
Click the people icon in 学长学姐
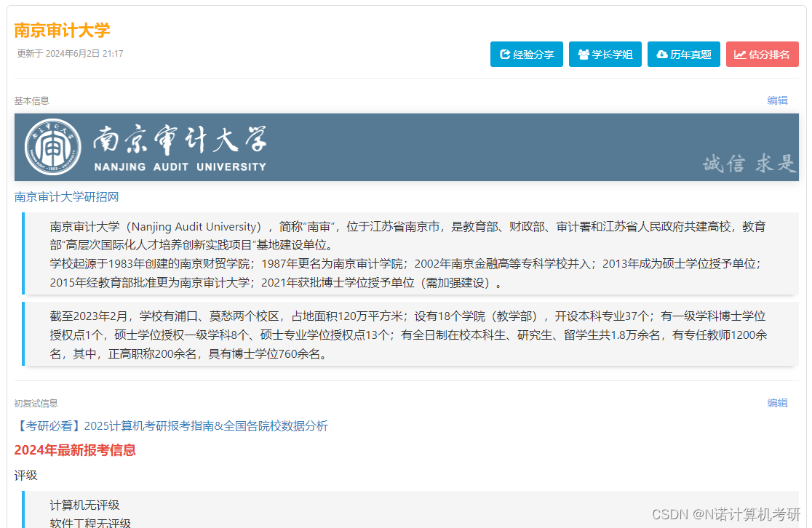click(584, 55)
